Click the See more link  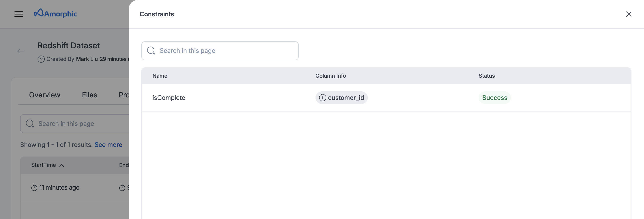coord(108,144)
